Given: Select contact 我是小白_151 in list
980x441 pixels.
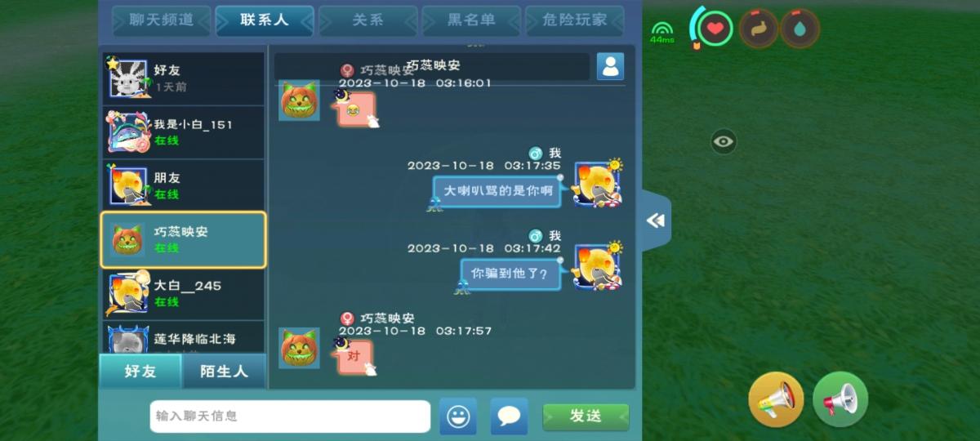Looking at the screenshot, I should (183, 132).
